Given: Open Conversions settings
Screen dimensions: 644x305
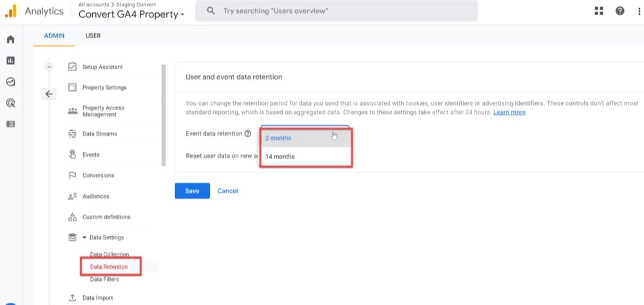Looking at the screenshot, I should click(98, 175).
